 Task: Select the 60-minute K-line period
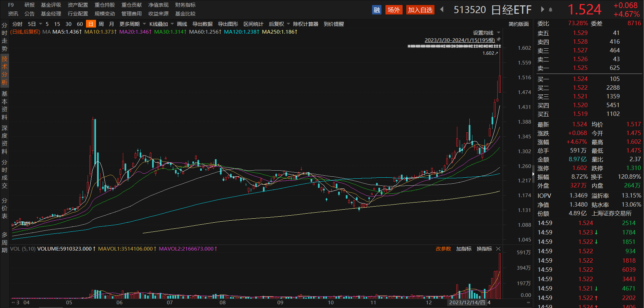[80, 24]
